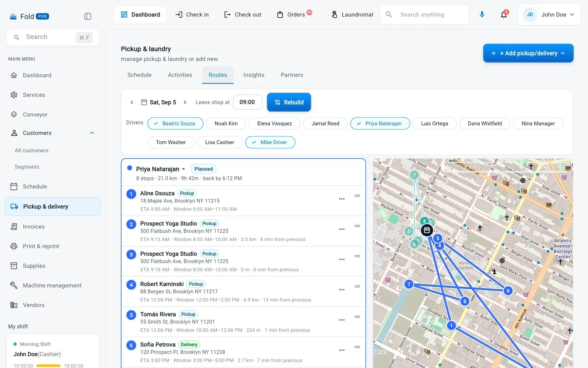Open Laundromat from top navigation
Image resolution: width=588 pixels, height=368 pixels.
point(352,15)
